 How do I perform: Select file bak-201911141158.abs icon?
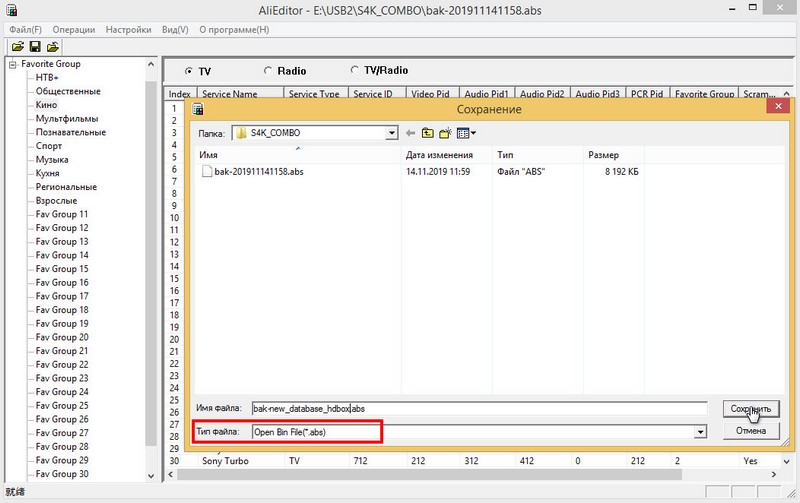[x=207, y=171]
